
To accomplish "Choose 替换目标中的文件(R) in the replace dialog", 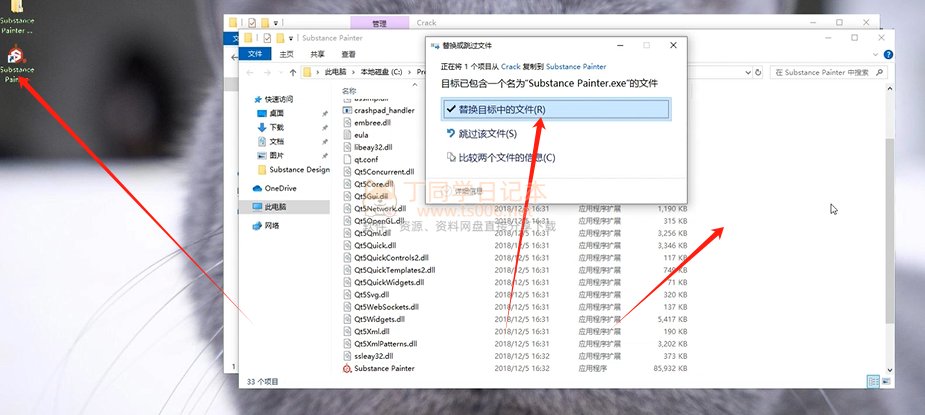I will point(556,109).
